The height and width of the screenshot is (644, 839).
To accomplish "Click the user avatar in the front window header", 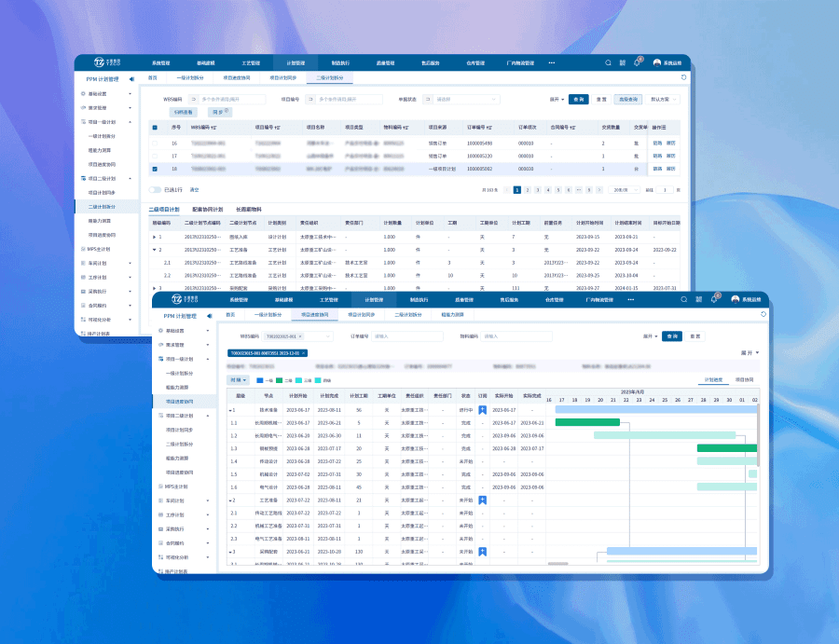I will click(736, 299).
